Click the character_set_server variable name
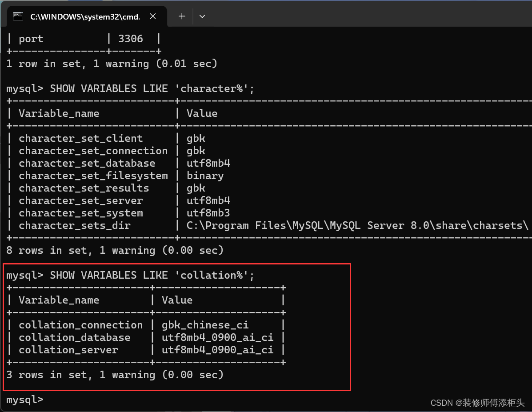The height and width of the screenshot is (412, 532). 80,200
